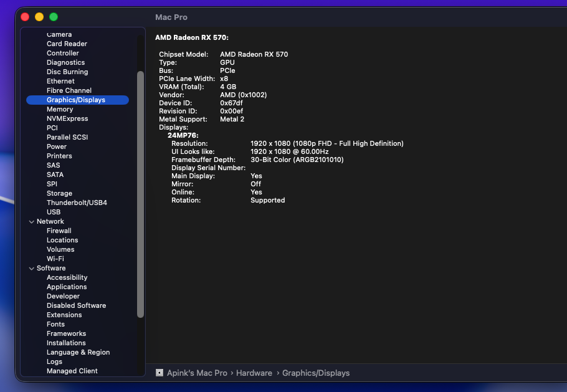Open Developer under Software
Screen dimensions: 567x392
coord(63,296)
